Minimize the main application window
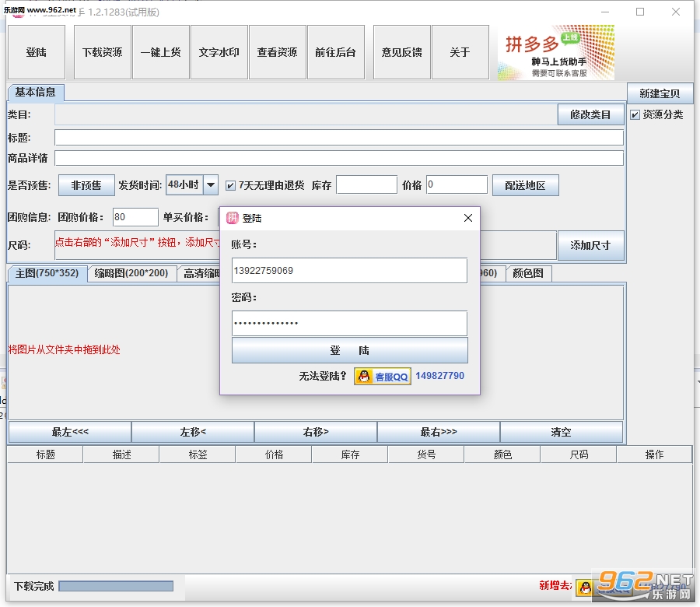The height and width of the screenshot is (607, 700). point(605,12)
